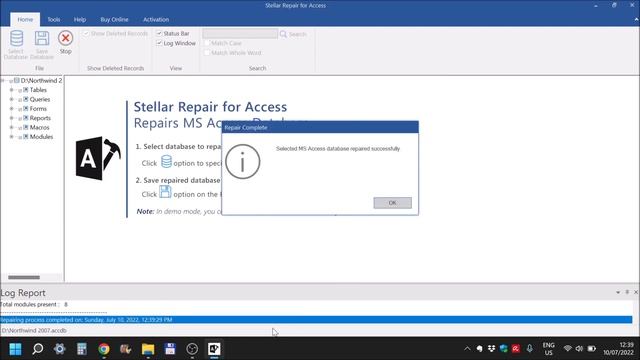Click the Total modules present log line
640x360 pixels.
click(34, 304)
